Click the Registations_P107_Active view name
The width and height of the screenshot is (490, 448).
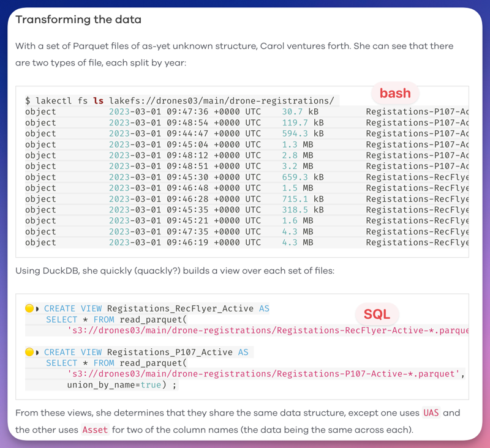pyautogui.click(x=170, y=352)
